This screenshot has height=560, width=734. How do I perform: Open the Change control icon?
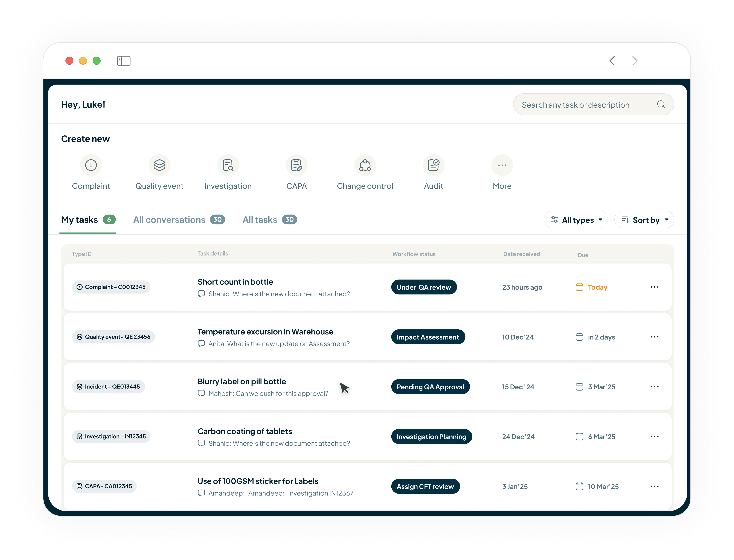point(365,165)
